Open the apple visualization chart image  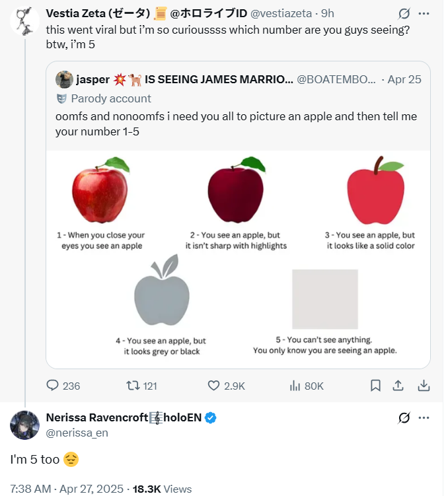[x=238, y=258]
